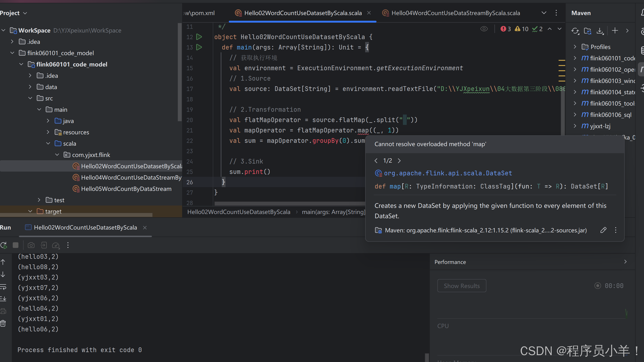Select the pom.xml editor tab

coord(200,13)
